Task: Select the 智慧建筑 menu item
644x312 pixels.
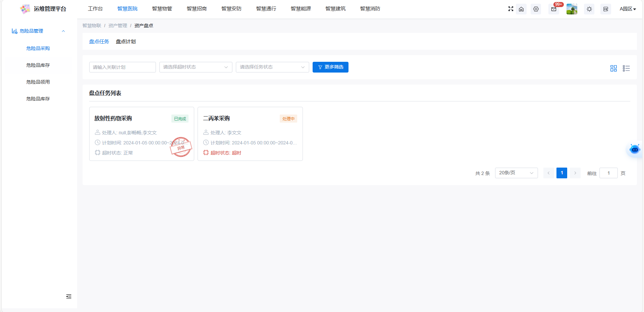Action: tap(335, 9)
